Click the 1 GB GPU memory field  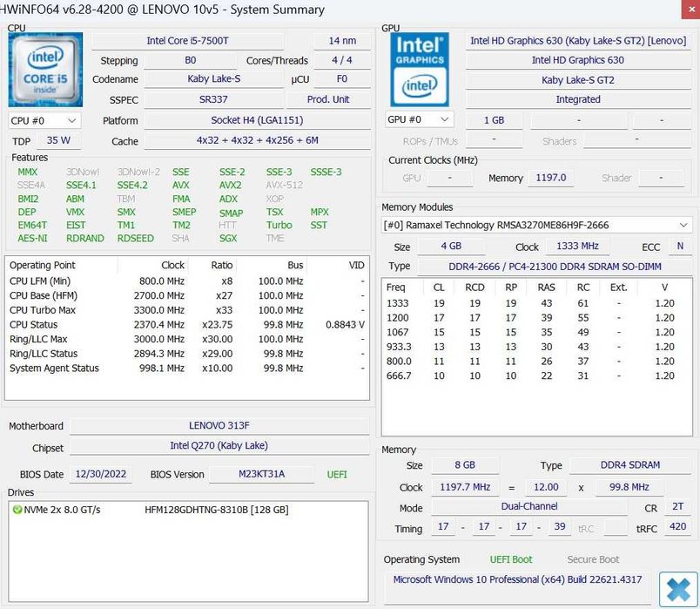pyautogui.click(x=495, y=120)
